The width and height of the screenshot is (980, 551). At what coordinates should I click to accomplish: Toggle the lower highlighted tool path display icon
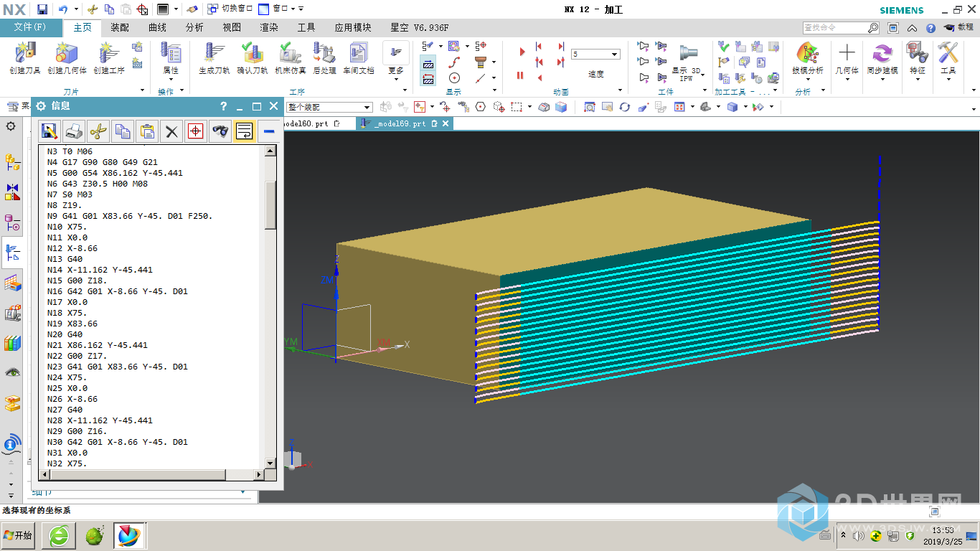click(428, 79)
